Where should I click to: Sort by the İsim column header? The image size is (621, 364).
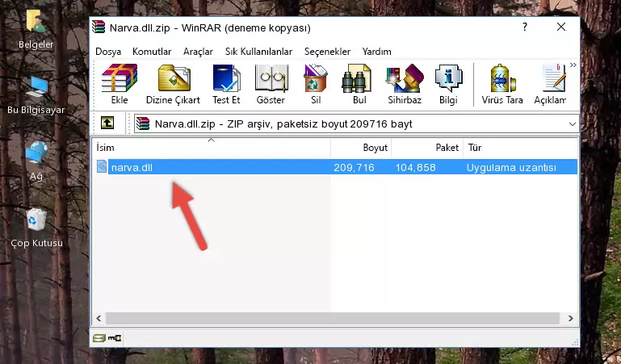(x=212, y=148)
